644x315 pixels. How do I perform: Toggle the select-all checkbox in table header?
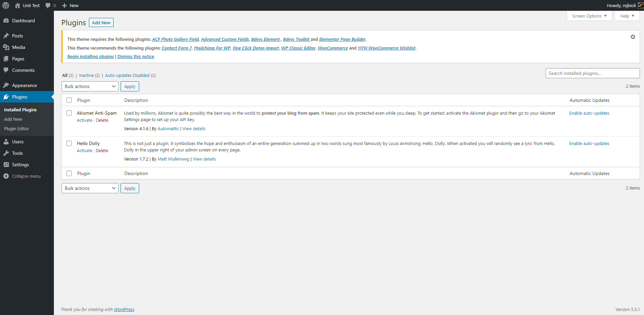pos(69,100)
